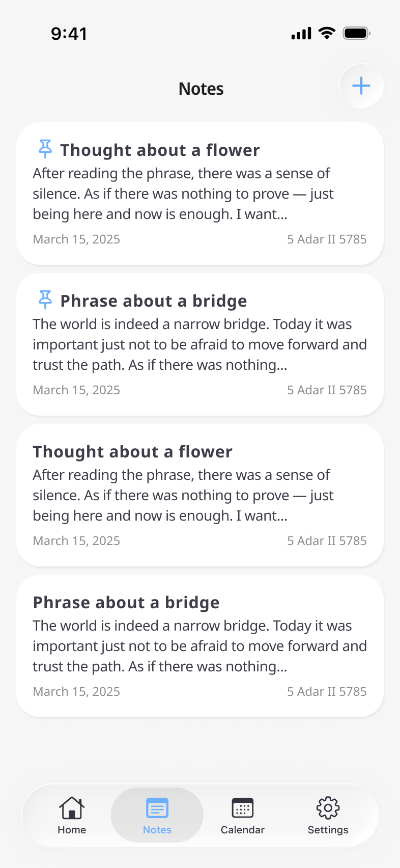Click "March 15, 2025" on the top note

click(x=76, y=239)
